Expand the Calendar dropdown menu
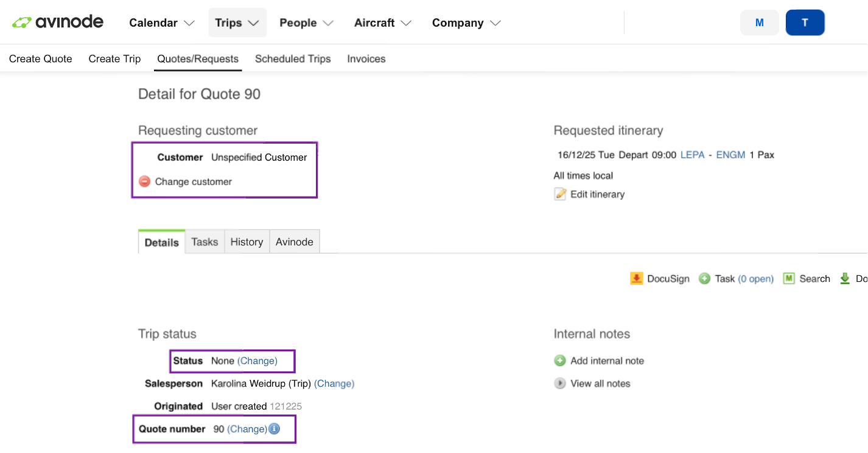This screenshot has height=453, width=868. click(162, 23)
